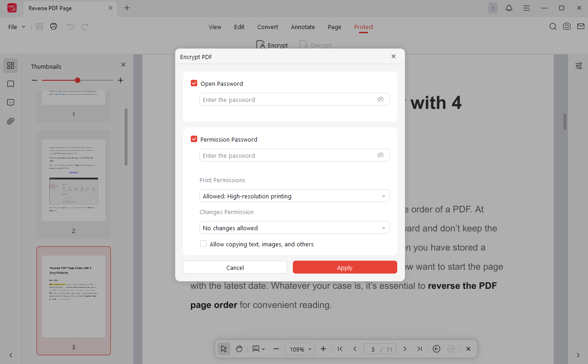
Task: Click the Apply button
Action: coord(345,267)
